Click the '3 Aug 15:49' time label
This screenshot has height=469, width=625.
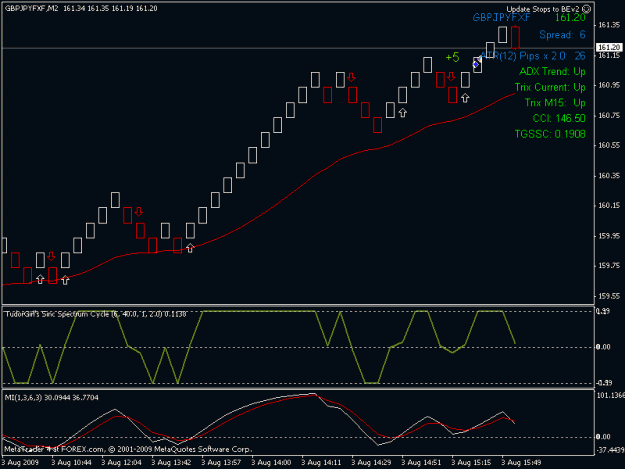pos(521,463)
